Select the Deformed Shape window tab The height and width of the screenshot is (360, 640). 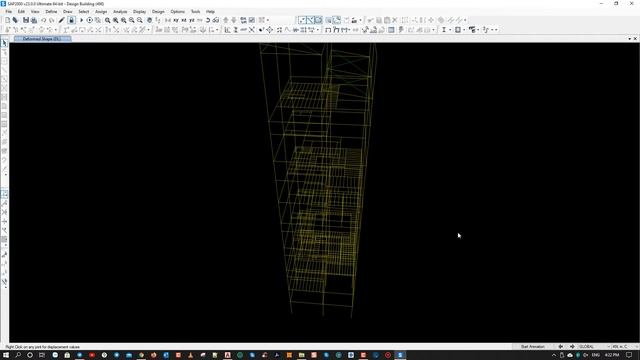point(42,39)
